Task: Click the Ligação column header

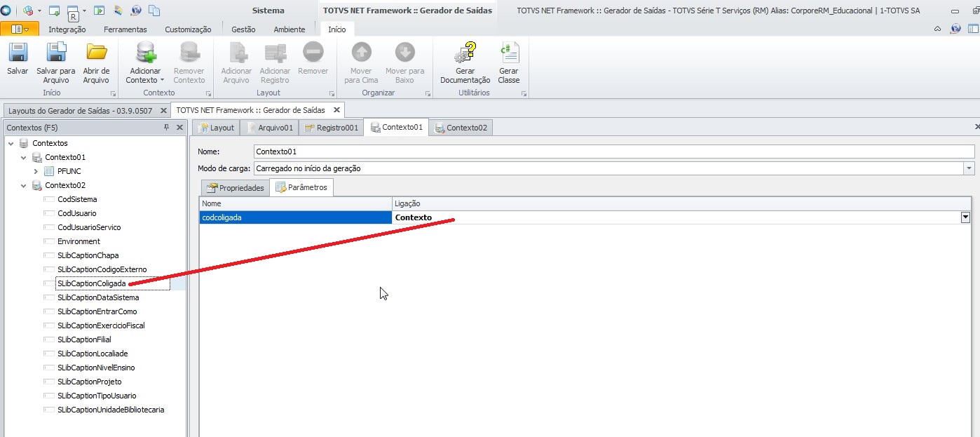Action: point(683,203)
